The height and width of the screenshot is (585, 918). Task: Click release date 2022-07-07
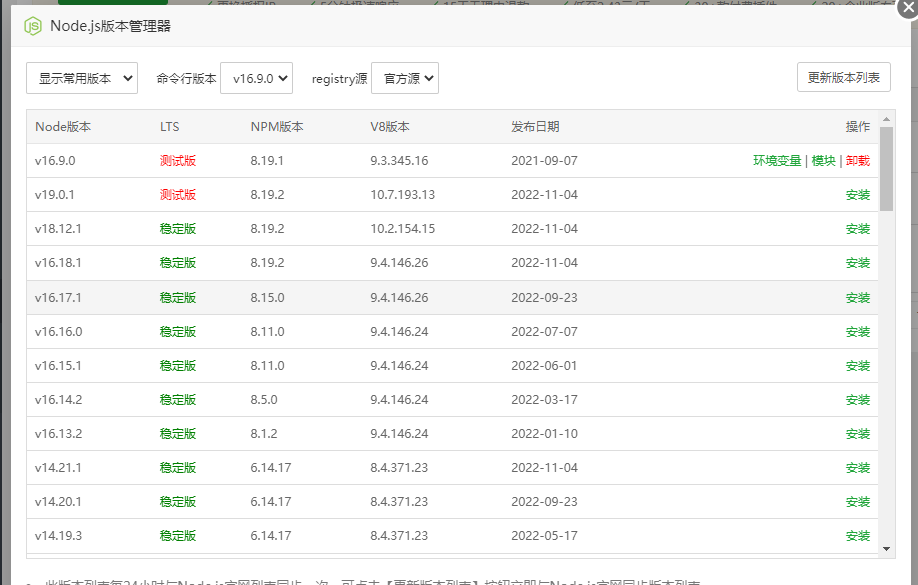(544, 331)
